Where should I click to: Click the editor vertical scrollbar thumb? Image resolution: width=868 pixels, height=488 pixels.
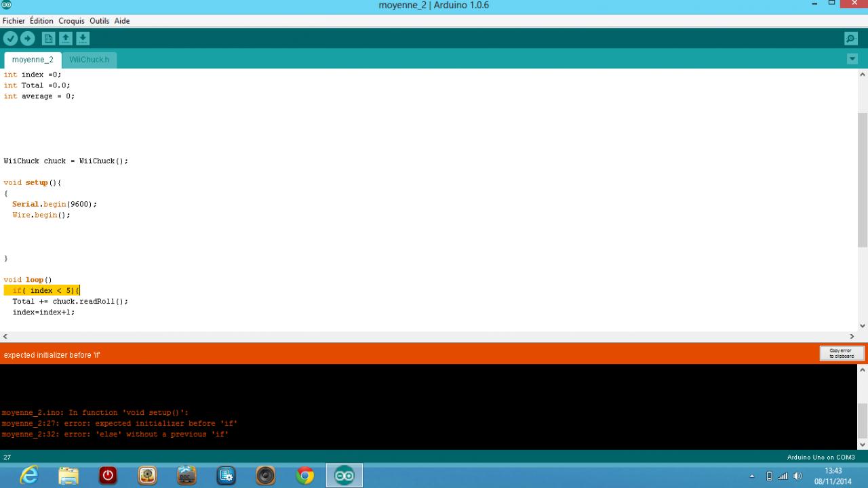[863, 180]
